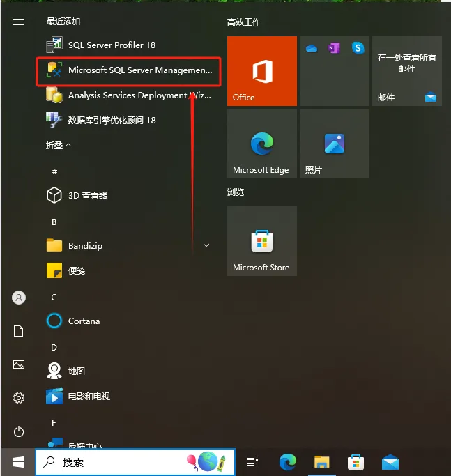The image size is (451, 476).
Task: Open the Pictures shortcut icon
Action: [19, 364]
